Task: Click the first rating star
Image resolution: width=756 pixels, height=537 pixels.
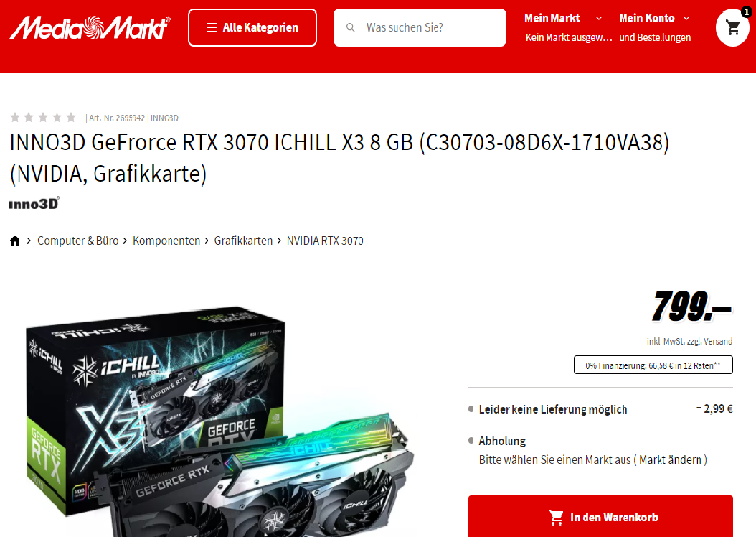Action: tap(15, 117)
